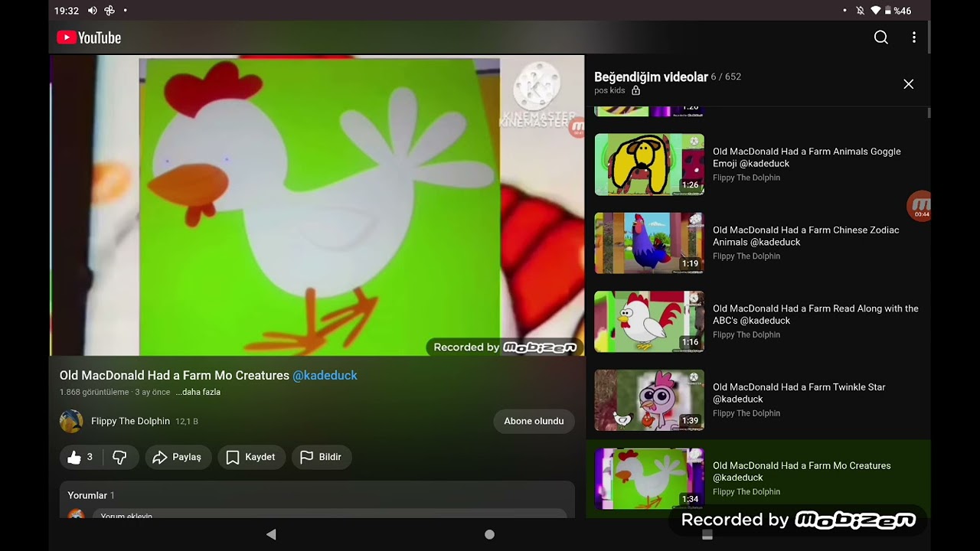Tap the Android home circle button
The height and width of the screenshot is (551, 980).
point(489,534)
